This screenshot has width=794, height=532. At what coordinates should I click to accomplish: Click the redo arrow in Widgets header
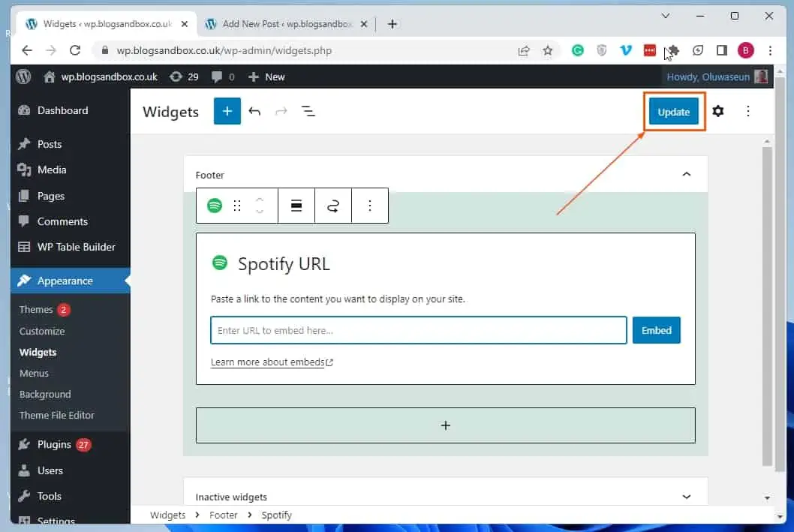[x=281, y=111]
